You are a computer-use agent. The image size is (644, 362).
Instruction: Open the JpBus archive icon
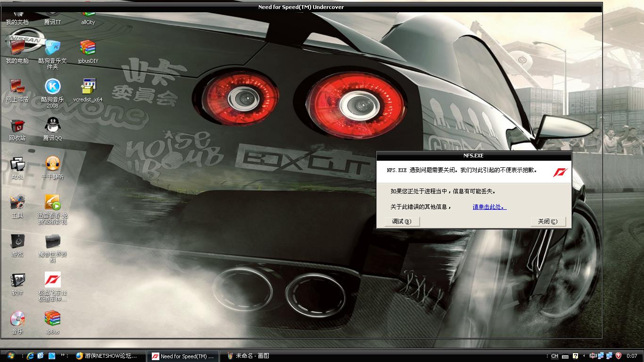(52, 321)
